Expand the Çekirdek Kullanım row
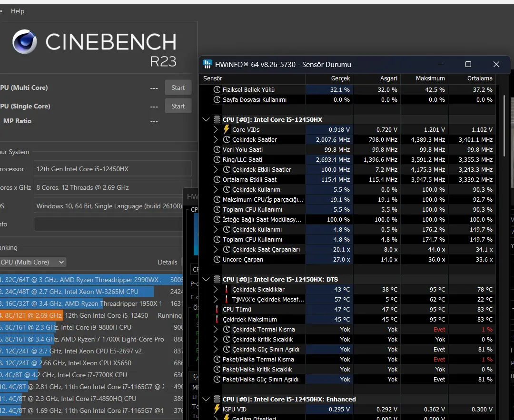The height and width of the screenshot is (420, 514). click(216, 189)
